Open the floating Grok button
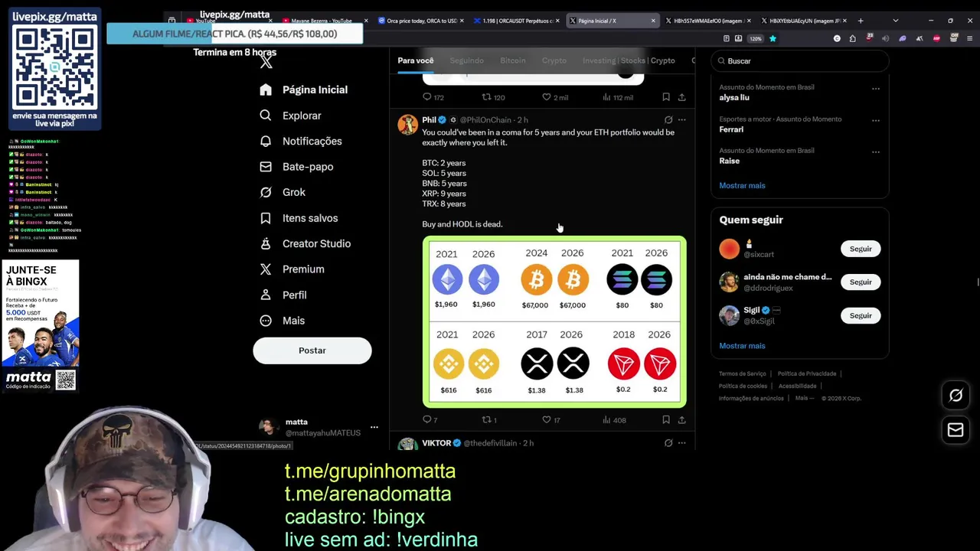This screenshot has height=551, width=980. 955,396
